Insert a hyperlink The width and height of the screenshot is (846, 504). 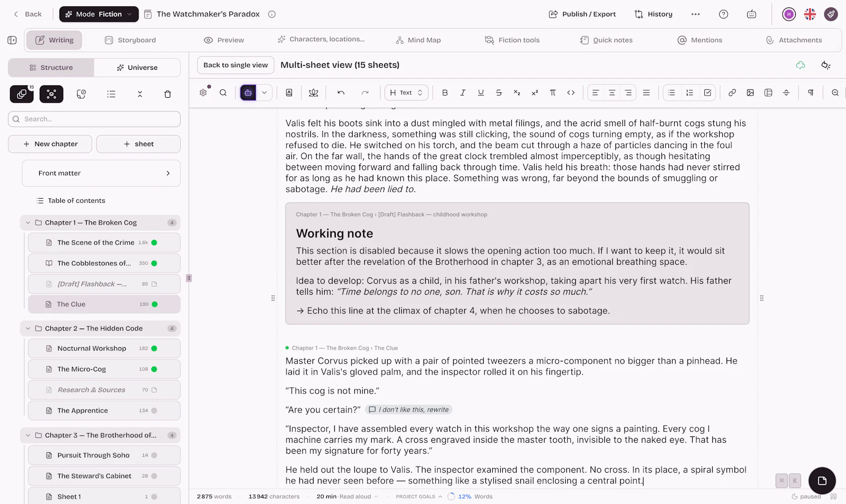coord(732,92)
